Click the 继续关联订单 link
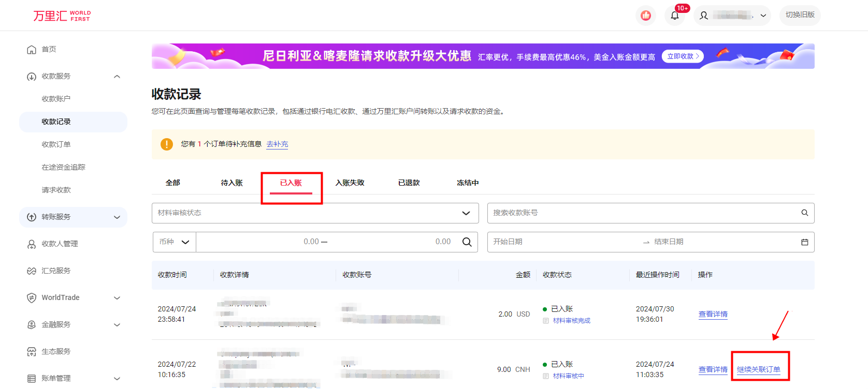 758,369
